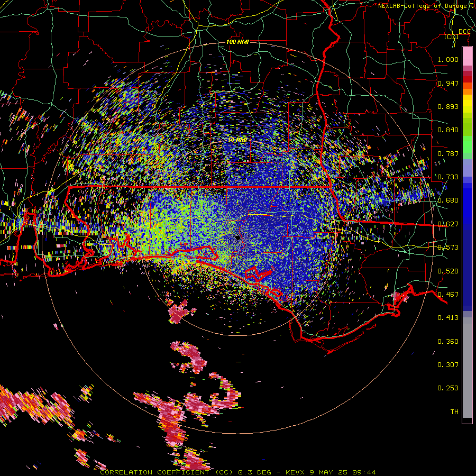Select the 0.253 legend value

[448, 388]
